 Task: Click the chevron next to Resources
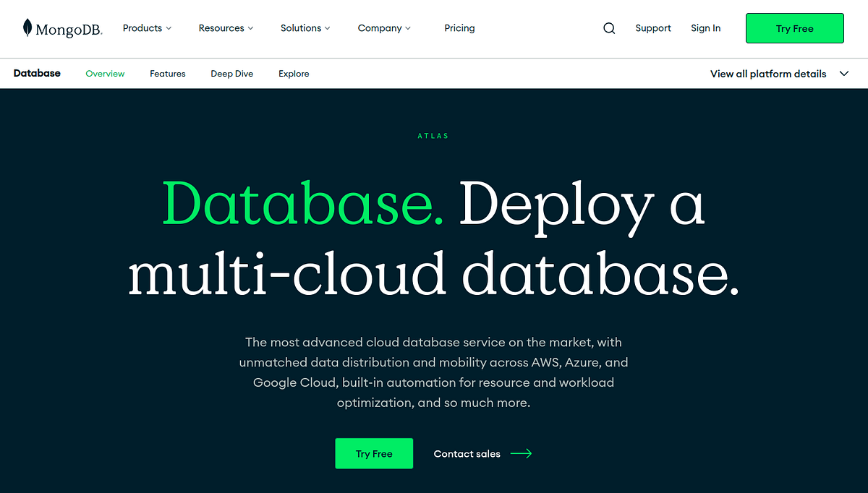(x=250, y=28)
